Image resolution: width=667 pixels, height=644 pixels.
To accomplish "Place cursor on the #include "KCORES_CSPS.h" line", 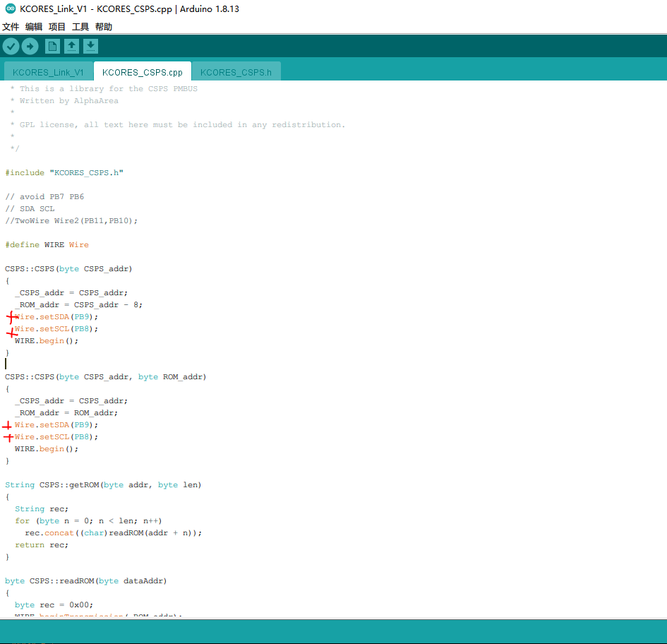I will 65,172.
